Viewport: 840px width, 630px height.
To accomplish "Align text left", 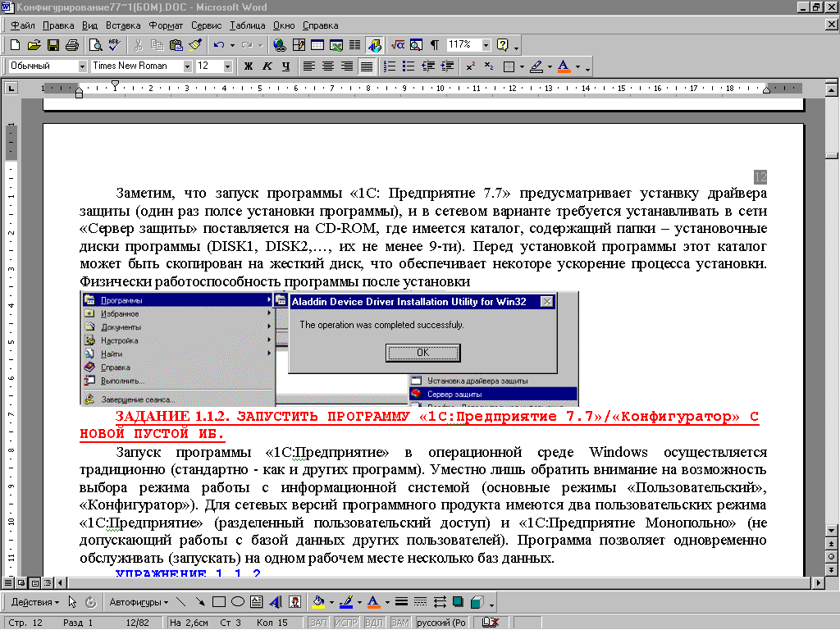I will click(x=309, y=66).
